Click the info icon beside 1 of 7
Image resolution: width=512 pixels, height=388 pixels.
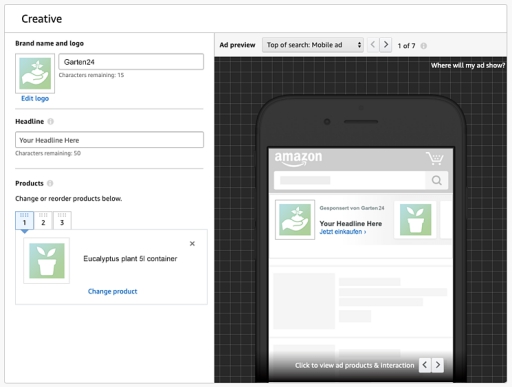pyautogui.click(x=423, y=46)
